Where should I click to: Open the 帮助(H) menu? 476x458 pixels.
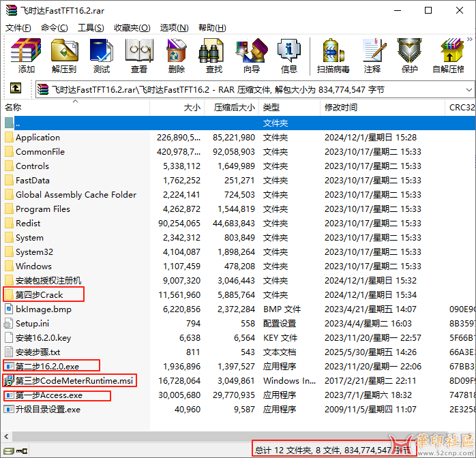pos(212,28)
